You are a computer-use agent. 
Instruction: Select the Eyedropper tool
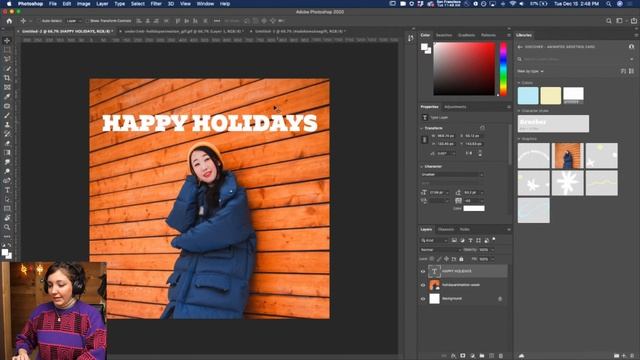[7, 96]
